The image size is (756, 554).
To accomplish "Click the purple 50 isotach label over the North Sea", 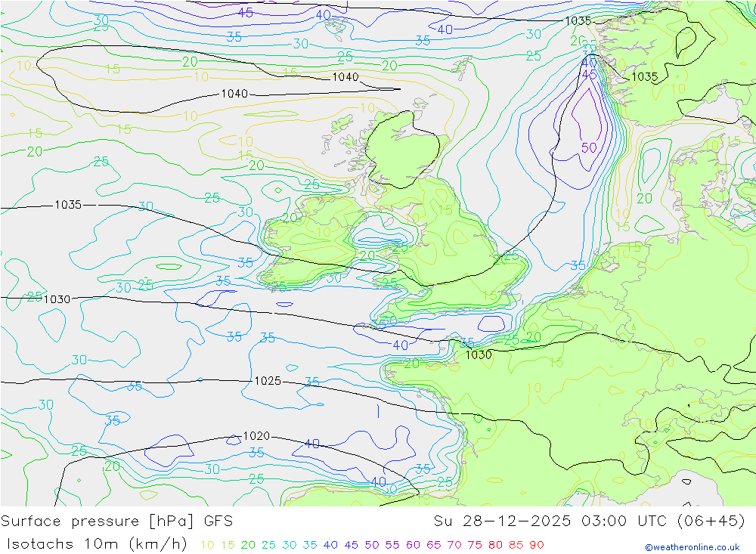I will tap(589, 147).
